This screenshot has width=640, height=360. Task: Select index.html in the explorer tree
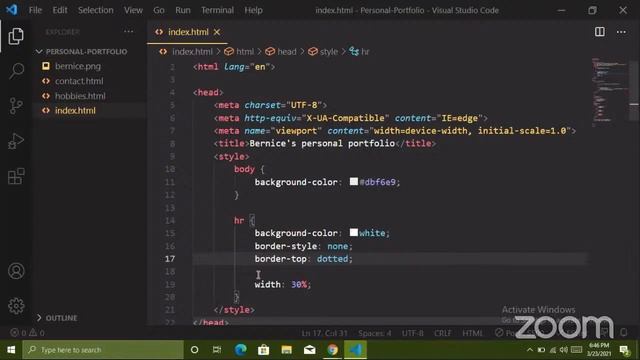point(75,111)
